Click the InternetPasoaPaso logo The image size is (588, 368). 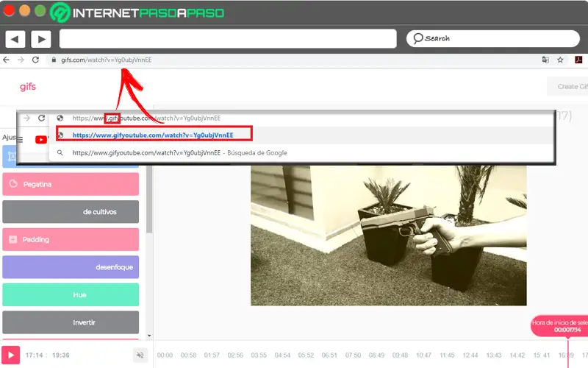137,13
